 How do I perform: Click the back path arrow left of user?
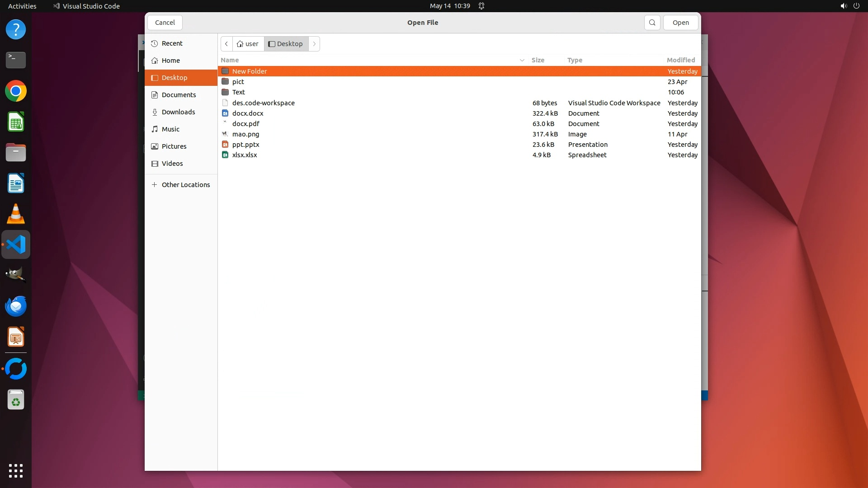coord(226,44)
